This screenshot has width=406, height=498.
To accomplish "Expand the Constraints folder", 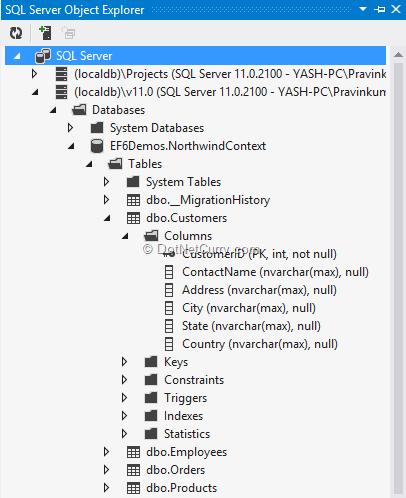I will point(124,380).
